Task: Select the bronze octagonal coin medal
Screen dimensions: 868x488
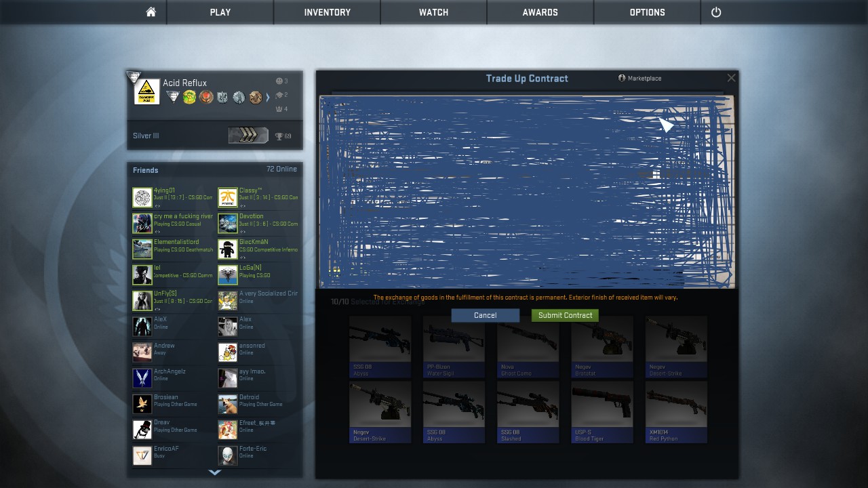Action: pyautogui.click(x=255, y=98)
